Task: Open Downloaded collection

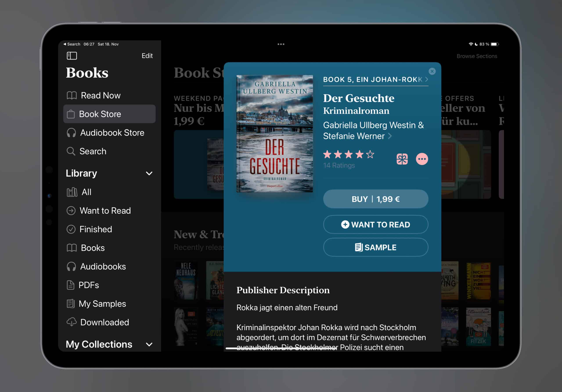Action: pos(109,322)
